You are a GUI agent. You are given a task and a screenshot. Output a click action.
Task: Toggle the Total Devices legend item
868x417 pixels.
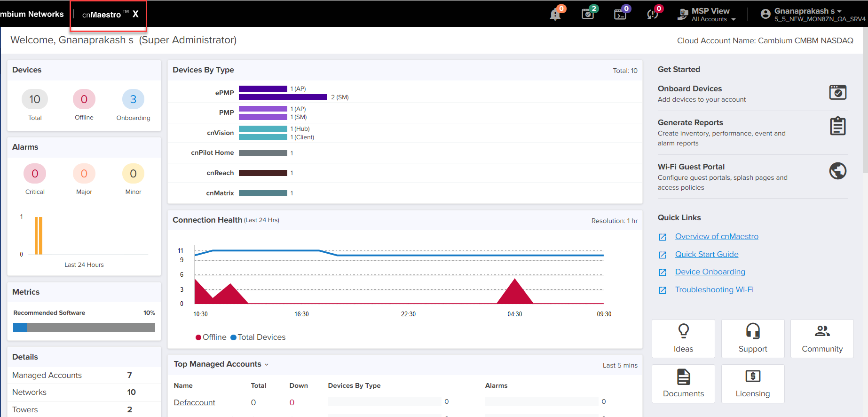tap(258, 337)
